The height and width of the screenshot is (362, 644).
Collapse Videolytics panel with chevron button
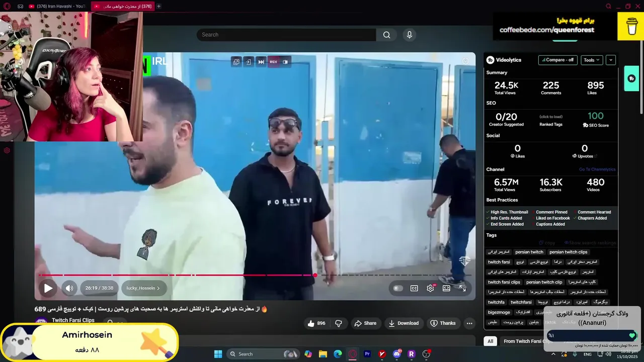coord(611,60)
